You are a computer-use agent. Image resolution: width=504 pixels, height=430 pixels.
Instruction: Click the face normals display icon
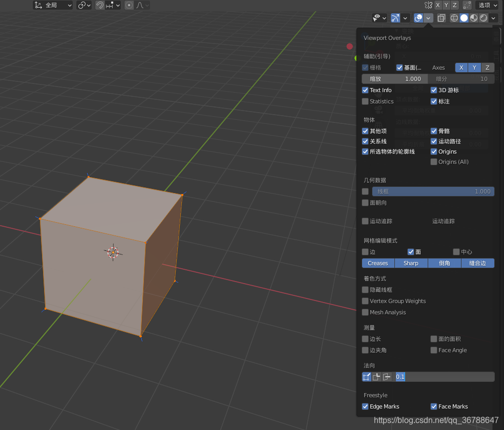pyautogui.click(x=387, y=377)
